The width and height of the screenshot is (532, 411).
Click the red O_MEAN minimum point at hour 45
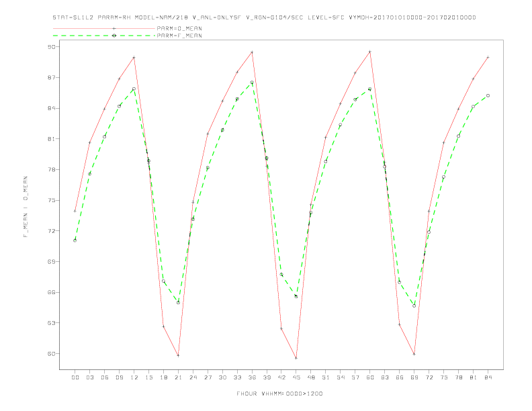pos(296,358)
